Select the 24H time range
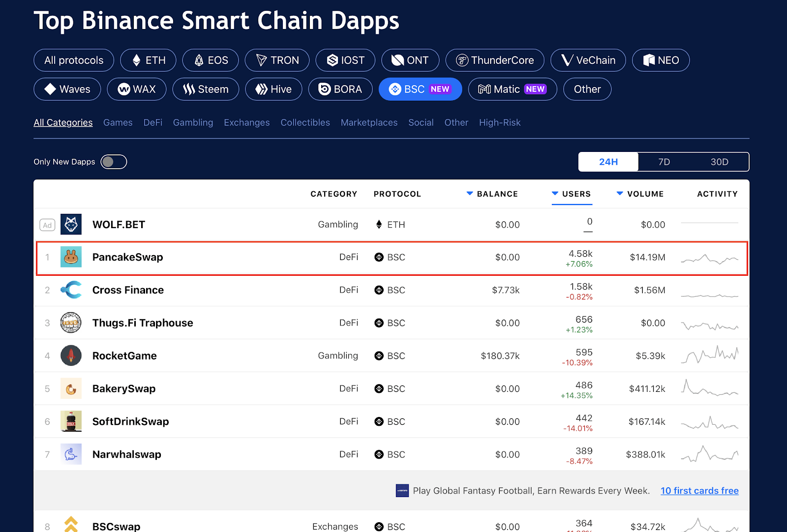Viewport: 787px width, 532px height. click(608, 162)
